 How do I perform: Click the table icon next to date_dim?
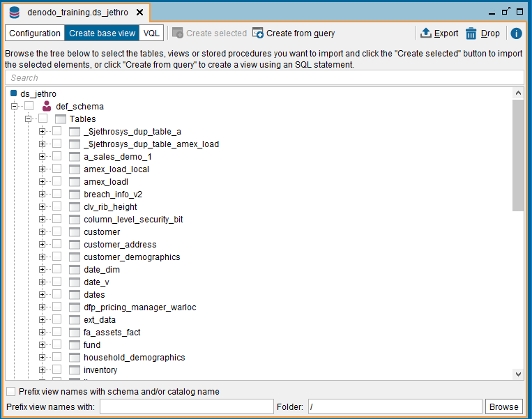tap(75, 270)
